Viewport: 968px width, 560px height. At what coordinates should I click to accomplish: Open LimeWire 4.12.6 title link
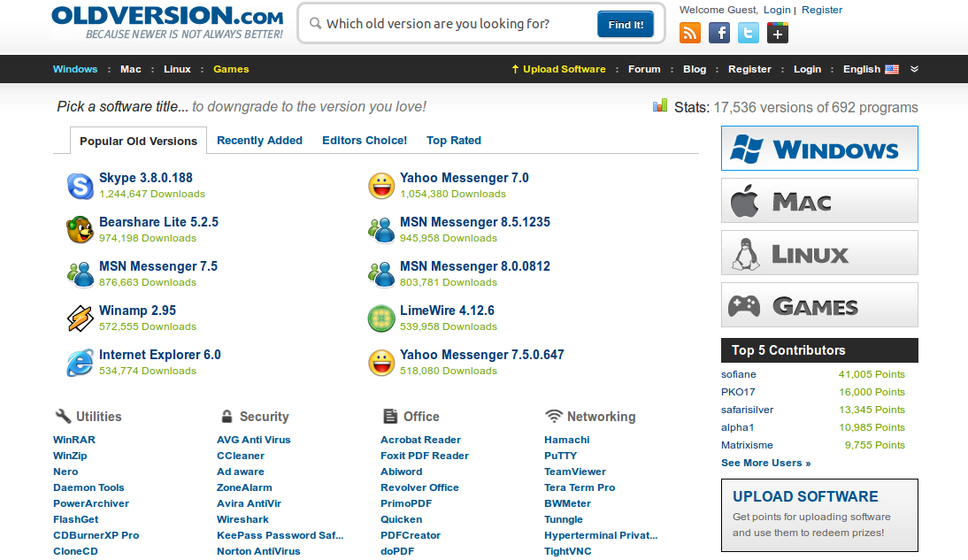click(447, 311)
